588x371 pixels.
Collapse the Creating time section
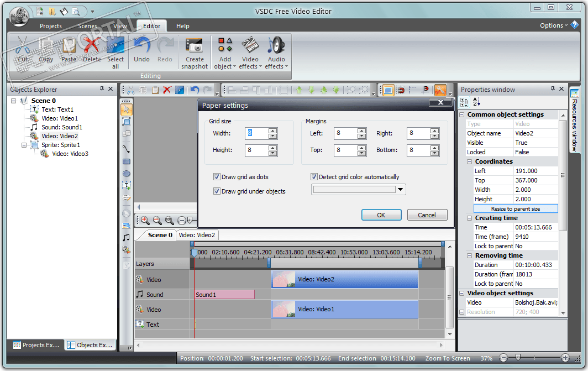coord(469,218)
